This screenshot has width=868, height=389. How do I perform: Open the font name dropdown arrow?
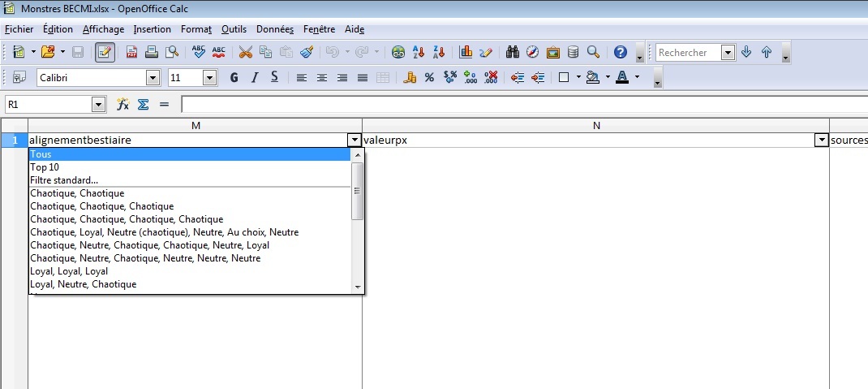pyautogui.click(x=153, y=78)
